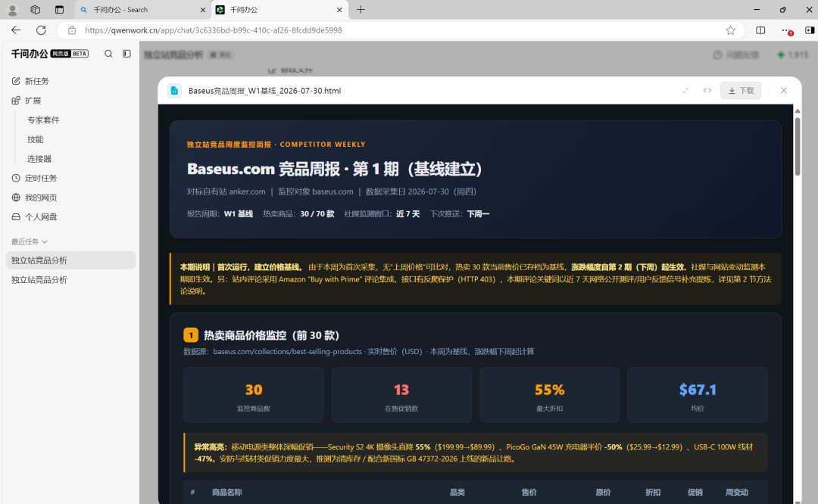Click the 品类 column header
818x504 pixels.
pos(457,492)
